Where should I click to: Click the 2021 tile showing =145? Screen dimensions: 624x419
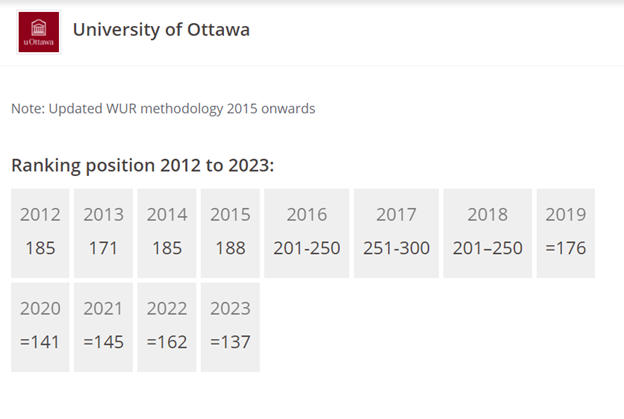[103, 327]
